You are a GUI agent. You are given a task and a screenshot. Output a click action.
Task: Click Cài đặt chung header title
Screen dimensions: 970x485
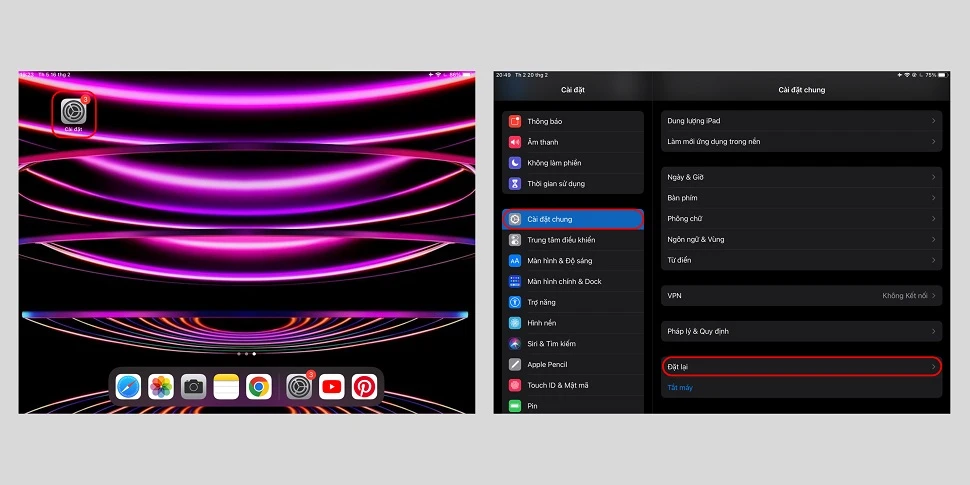click(x=802, y=90)
